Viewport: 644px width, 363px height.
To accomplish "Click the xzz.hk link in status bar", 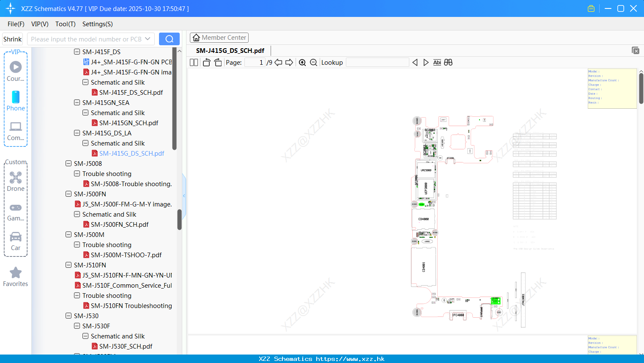I will [350, 359].
